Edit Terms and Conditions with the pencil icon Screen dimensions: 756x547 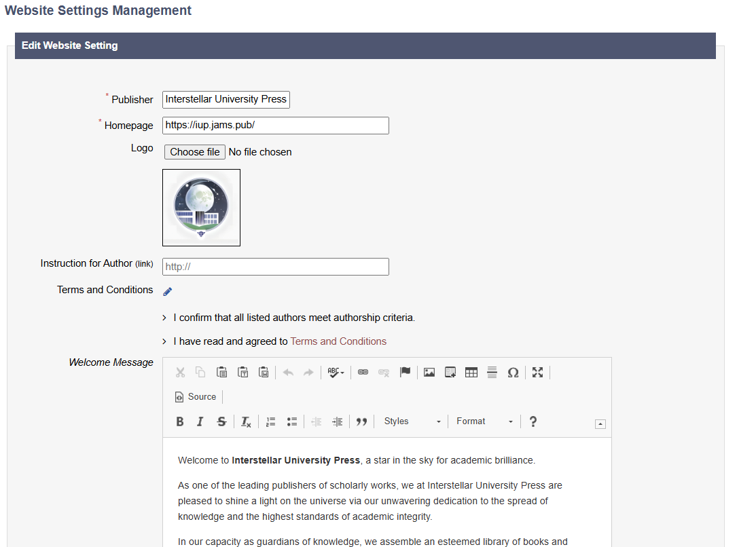tap(168, 291)
